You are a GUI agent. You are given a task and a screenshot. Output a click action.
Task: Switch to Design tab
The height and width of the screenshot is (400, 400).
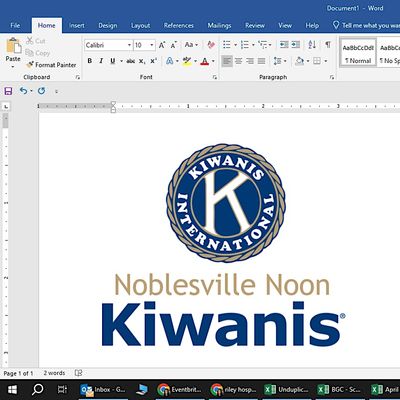tap(108, 25)
